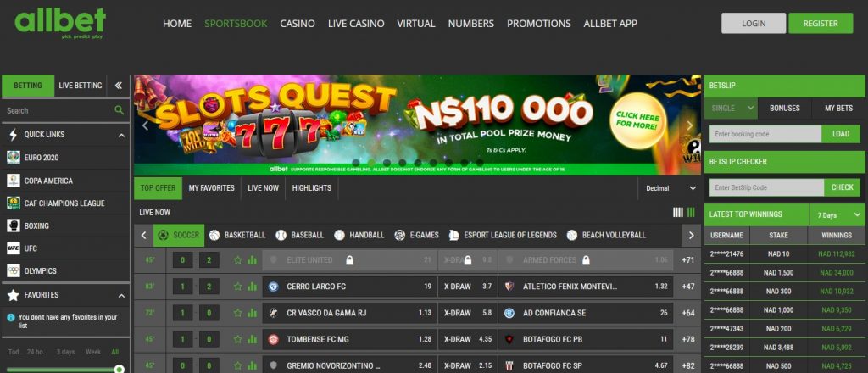Click the Load booking code button
The image size is (868, 373).
click(x=840, y=134)
